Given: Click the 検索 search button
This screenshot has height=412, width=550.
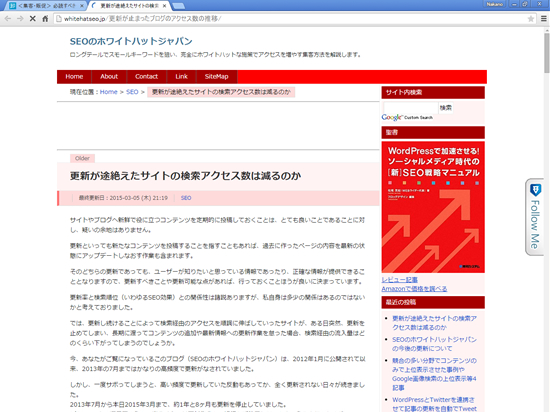Looking at the screenshot, I should click(x=446, y=108).
